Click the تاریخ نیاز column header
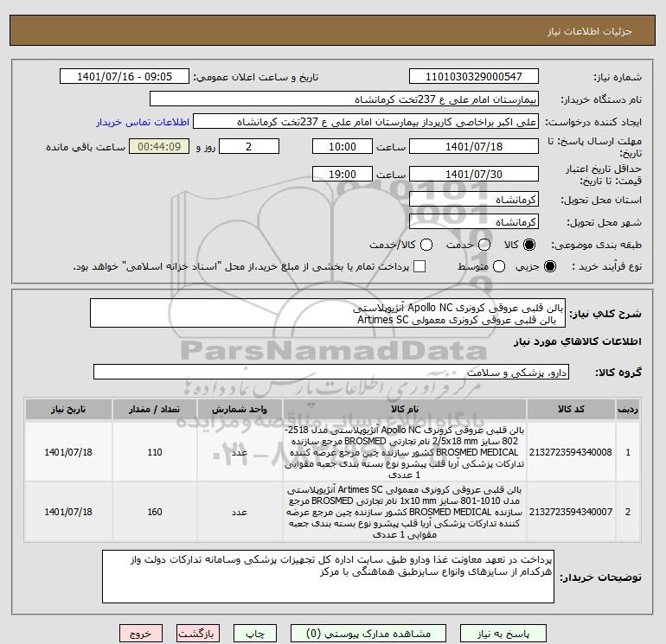 [x=68, y=409]
